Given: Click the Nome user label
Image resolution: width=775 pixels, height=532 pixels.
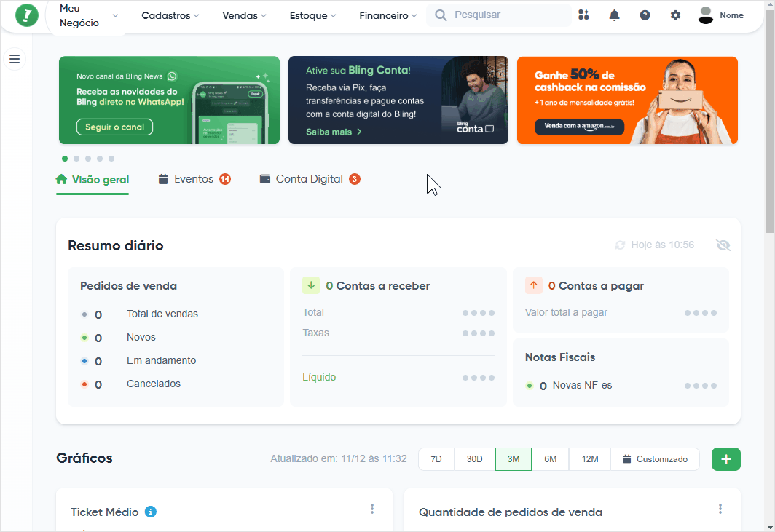Looking at the screenshot, I should 731,15.
